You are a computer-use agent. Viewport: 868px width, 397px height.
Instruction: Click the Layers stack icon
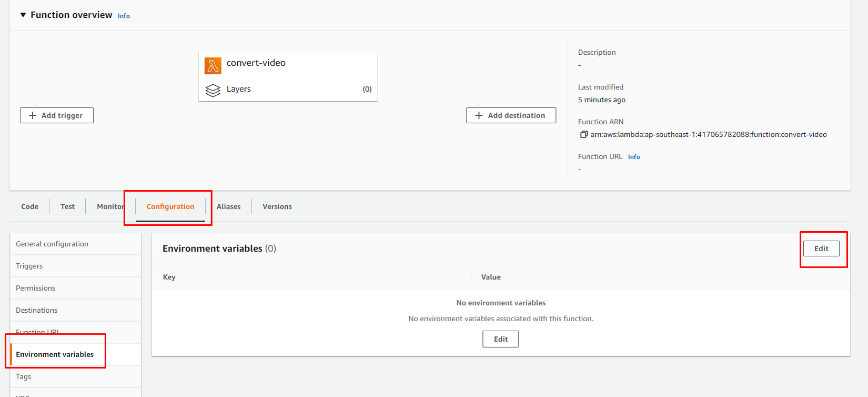coord(213,91)
